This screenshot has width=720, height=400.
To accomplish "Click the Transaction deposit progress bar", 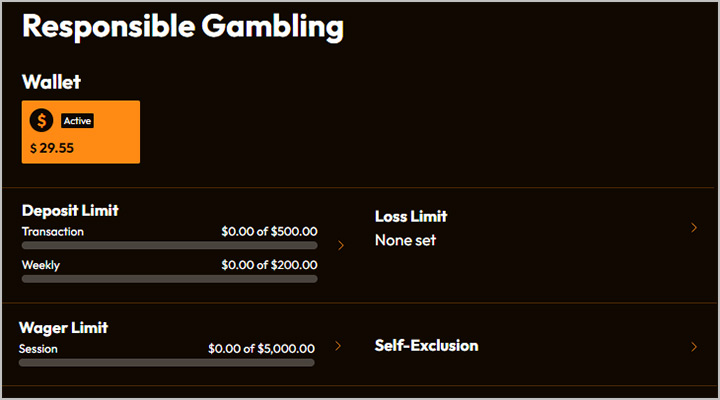I will 169,246.
